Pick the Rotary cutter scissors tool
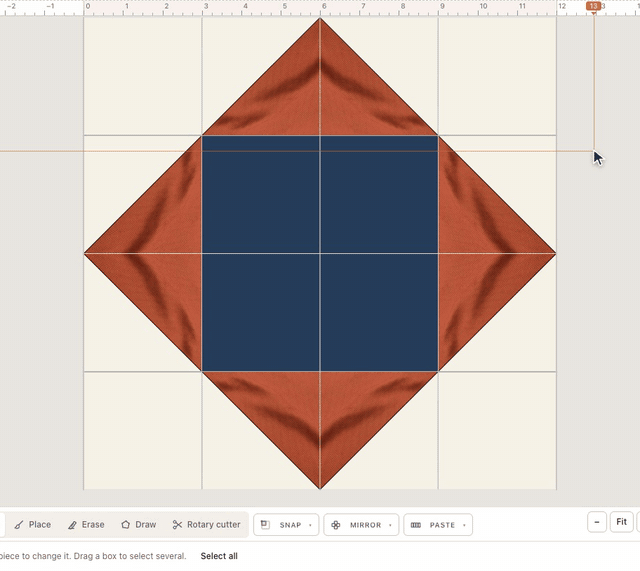This screenshot has width=640, height=571. pos(207,524)
